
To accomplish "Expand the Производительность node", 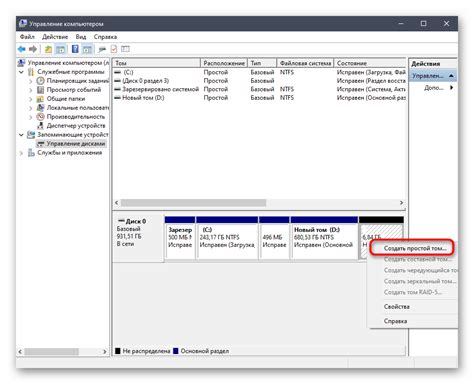I will (31, 117).
